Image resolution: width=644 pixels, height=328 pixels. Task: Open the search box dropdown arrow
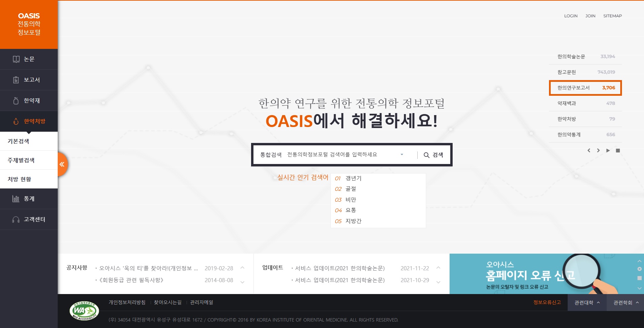pos(402,154)
